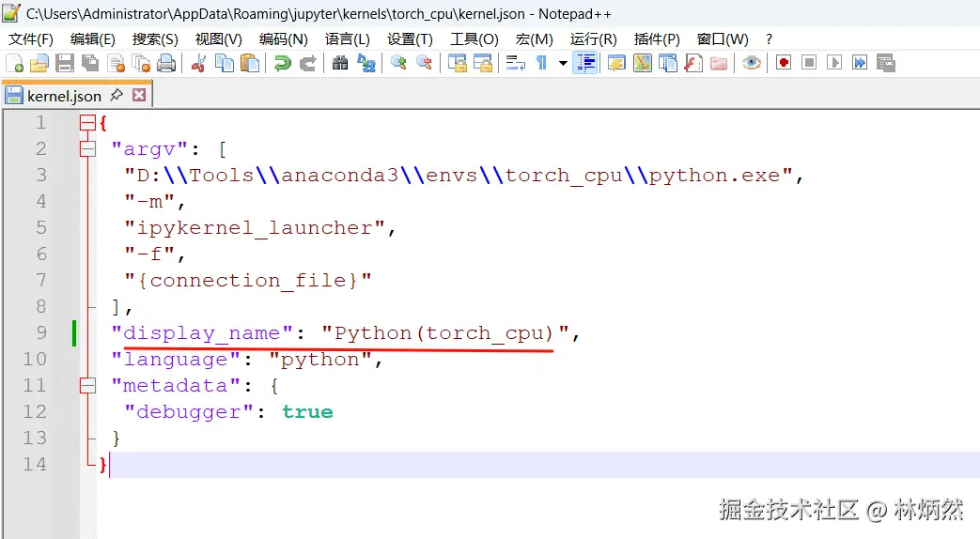Open the 搜索(S) menu
Screen dimensions: 980x539
[x=155, y=39]
